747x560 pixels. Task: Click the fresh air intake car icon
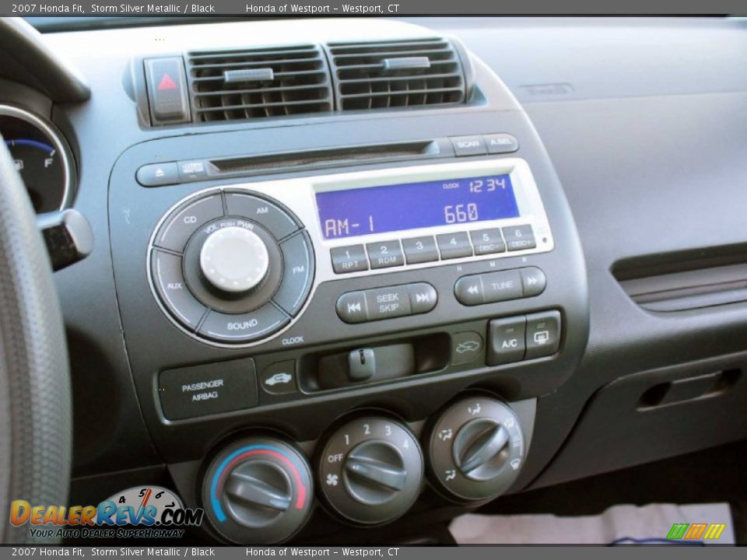(x=468, y=346)
